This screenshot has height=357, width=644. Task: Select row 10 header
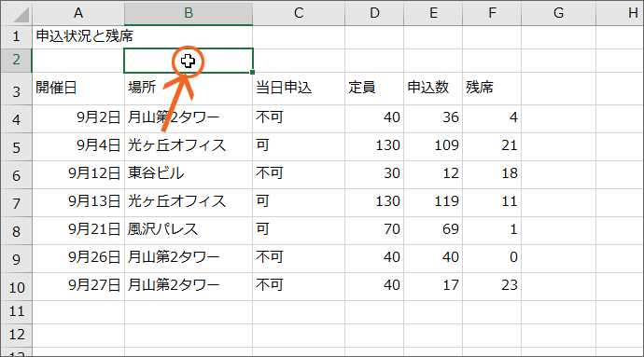[x=17, y=286]
